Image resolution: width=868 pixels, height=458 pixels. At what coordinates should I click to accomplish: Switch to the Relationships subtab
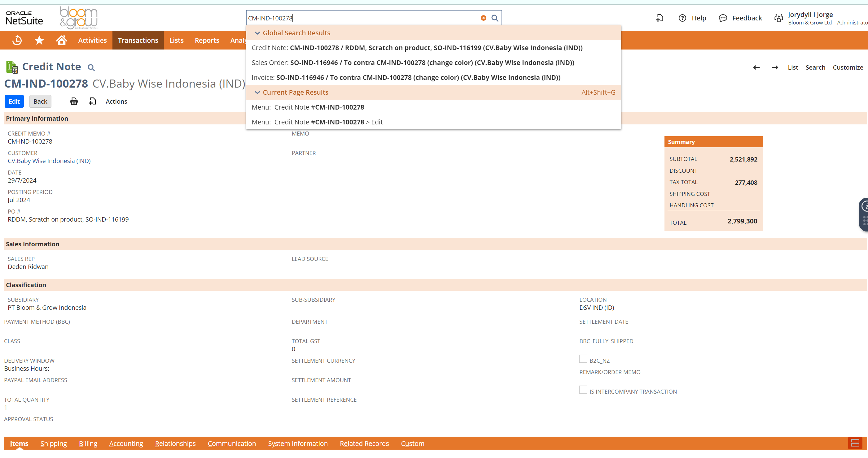(175, 443)
